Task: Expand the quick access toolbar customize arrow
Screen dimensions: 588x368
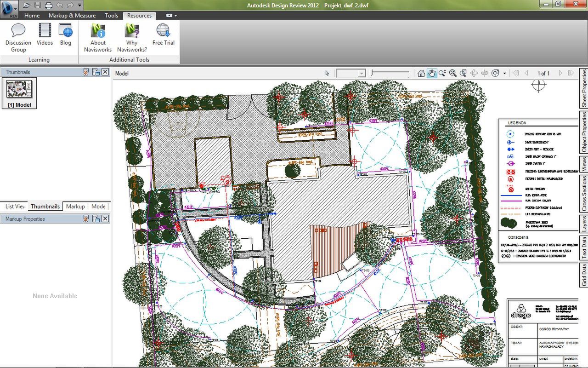Action: 80,5
